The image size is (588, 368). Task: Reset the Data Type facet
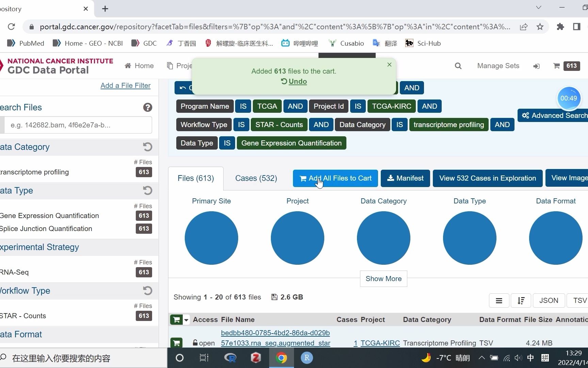coord(148,190)
